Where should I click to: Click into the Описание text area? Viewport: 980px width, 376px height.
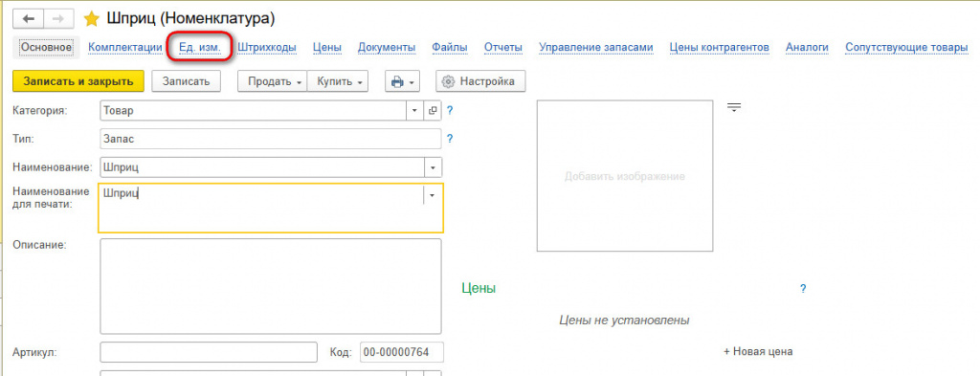270,287
